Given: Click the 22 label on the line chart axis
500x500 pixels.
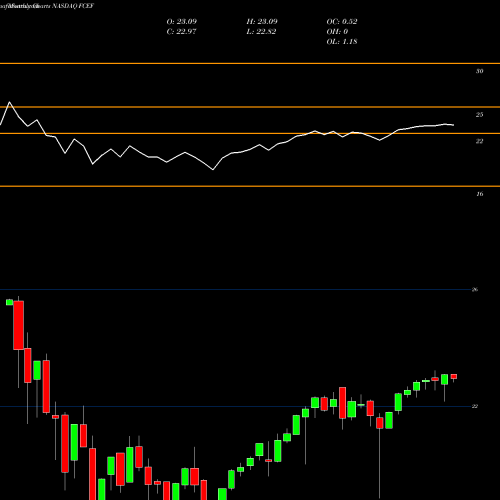Looking at the screenshot, I should coord(479,141).
